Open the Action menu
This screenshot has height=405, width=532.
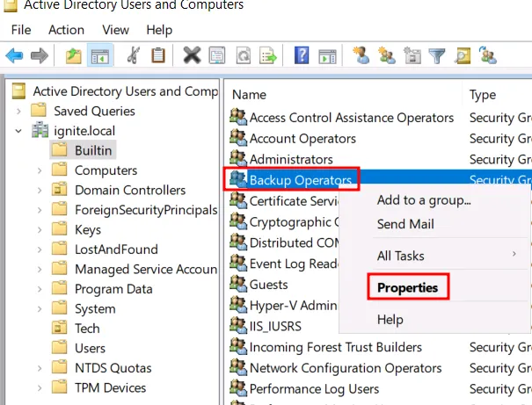point(66,30)
